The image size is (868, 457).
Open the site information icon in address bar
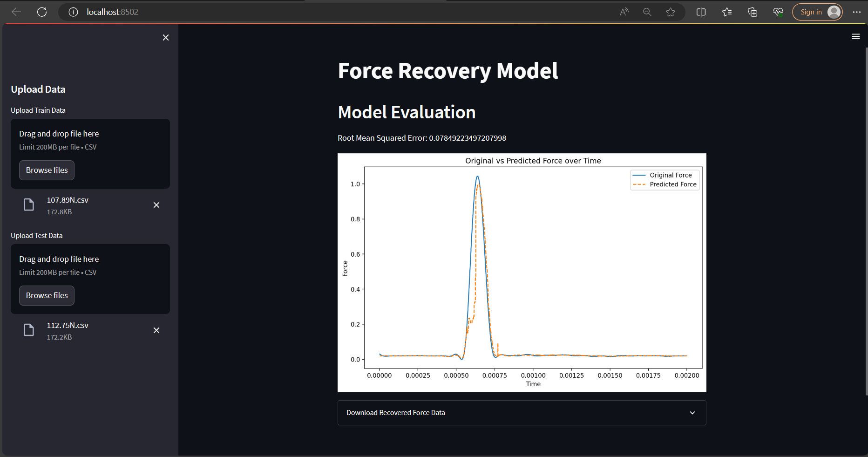tap(73, 12)
